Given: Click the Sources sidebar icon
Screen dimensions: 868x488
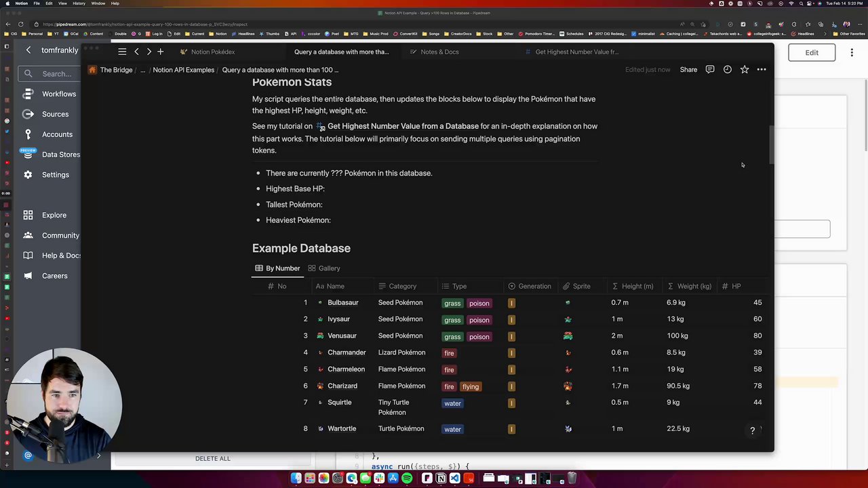Looking at the screenshot, I should coord(28,114).
